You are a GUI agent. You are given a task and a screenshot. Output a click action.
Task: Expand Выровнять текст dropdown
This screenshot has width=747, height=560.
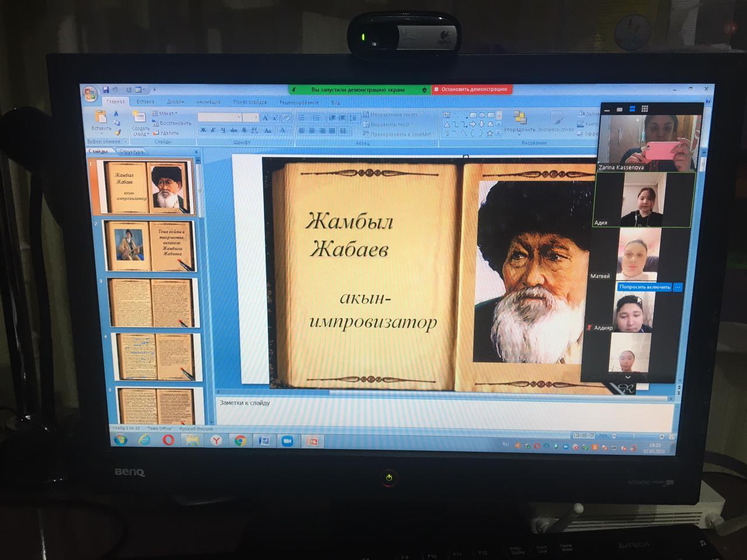tap(388, 124)
